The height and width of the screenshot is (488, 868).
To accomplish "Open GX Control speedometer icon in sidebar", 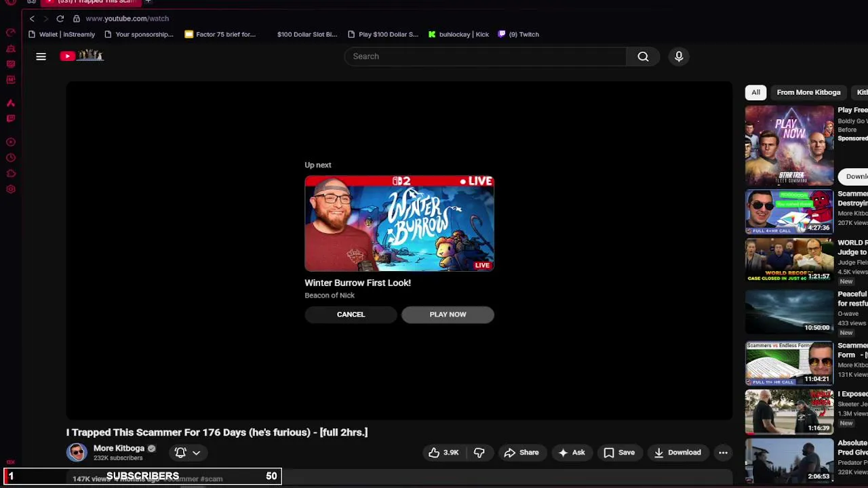I will [11, 33].
